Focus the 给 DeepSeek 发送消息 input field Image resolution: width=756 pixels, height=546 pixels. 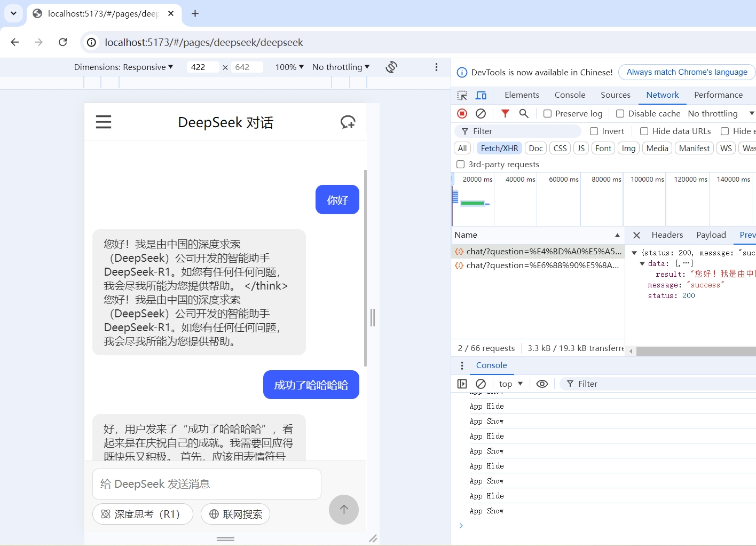click(207, 484)
